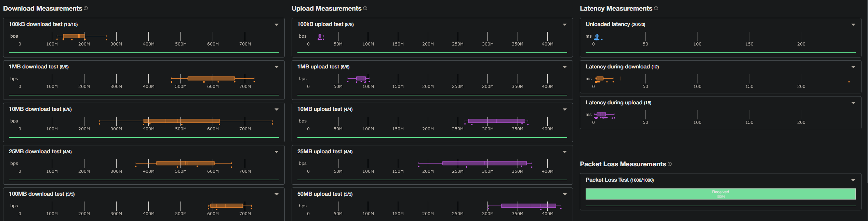Collapse the 50MB upload test panel
This screenshot has height=221, width=868.
pos(565,194)
